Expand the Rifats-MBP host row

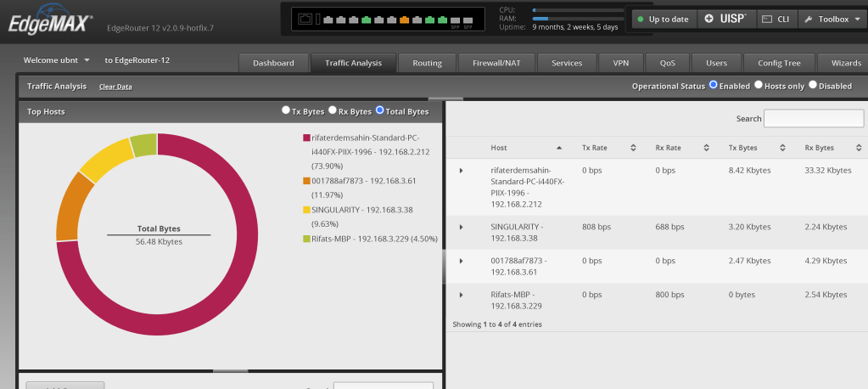tap(461, 295)
